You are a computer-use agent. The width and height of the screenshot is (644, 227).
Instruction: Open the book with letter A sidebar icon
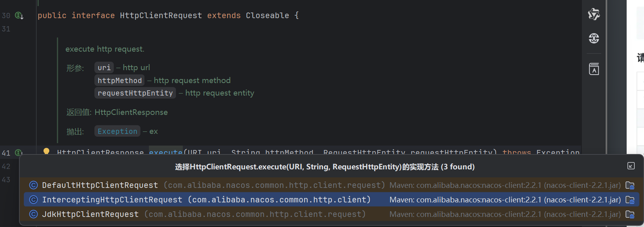[x=594, y=69]
